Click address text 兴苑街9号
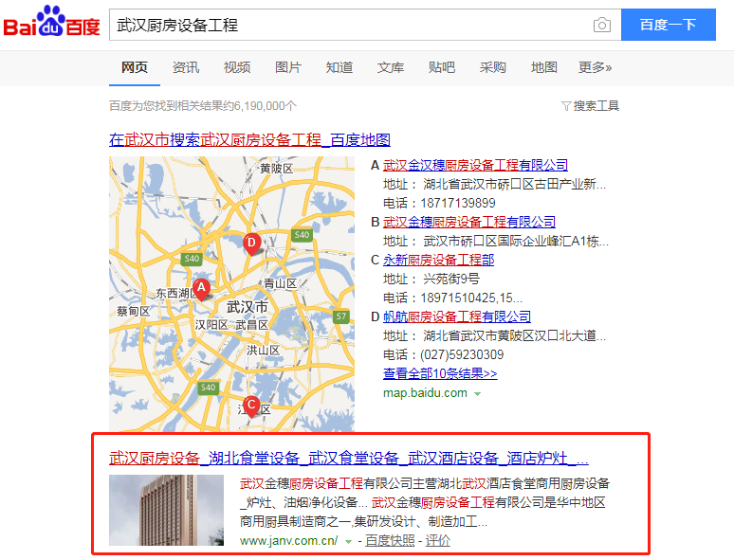Image resolution: width=734 pixels, height=560 pixels. [451, 279]
